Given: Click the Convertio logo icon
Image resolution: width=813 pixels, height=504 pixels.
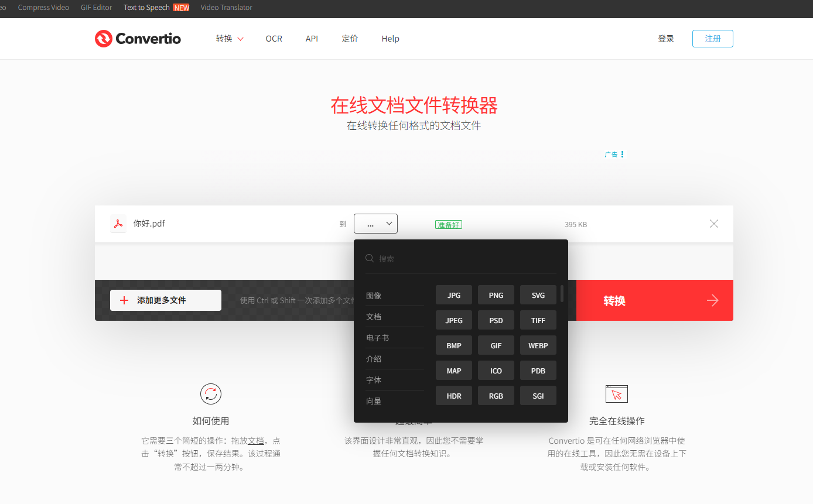Looking at the screenshot, I should click(104, 39).
